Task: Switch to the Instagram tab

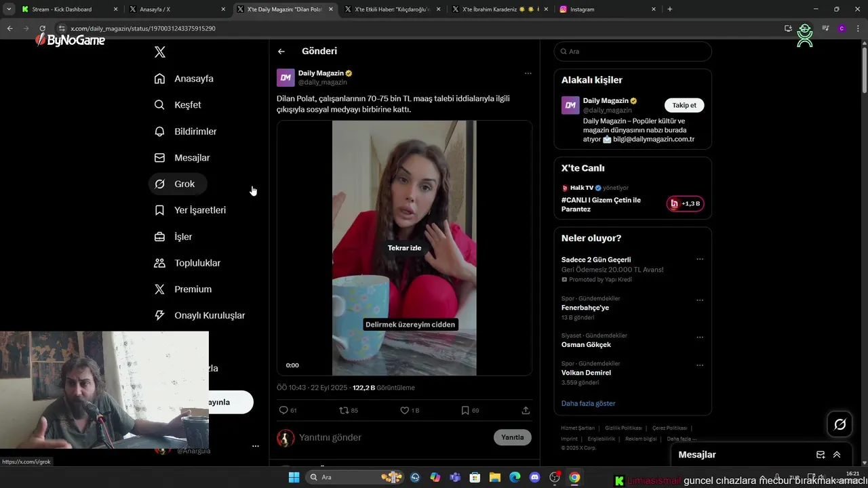Action: 608,9
